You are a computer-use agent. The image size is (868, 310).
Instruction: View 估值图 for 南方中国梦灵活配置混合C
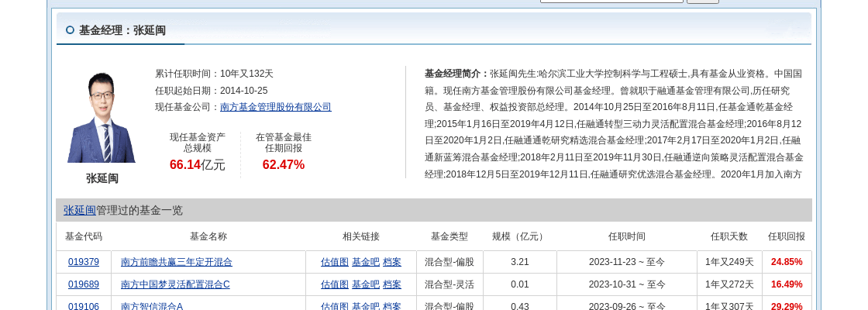coord(334,284)
